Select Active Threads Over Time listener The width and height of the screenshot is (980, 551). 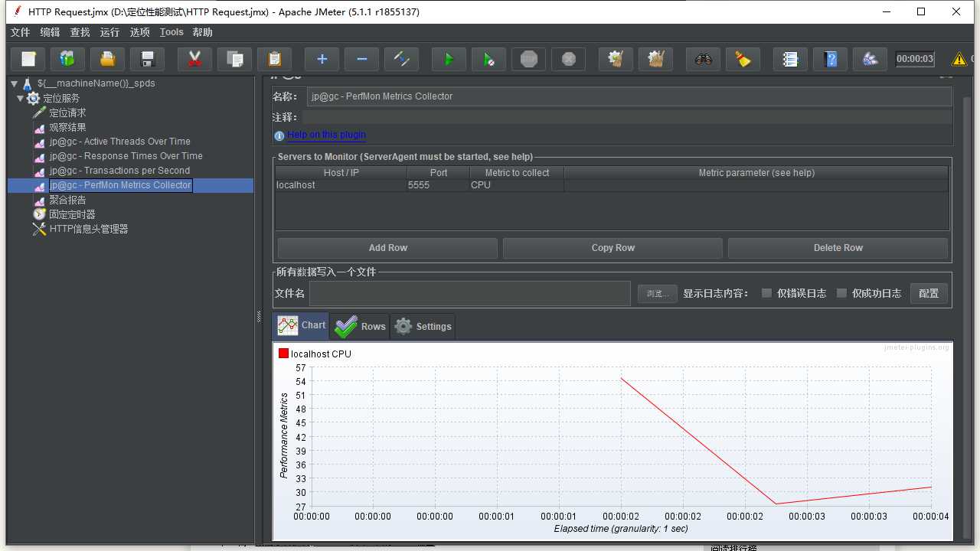119,142
